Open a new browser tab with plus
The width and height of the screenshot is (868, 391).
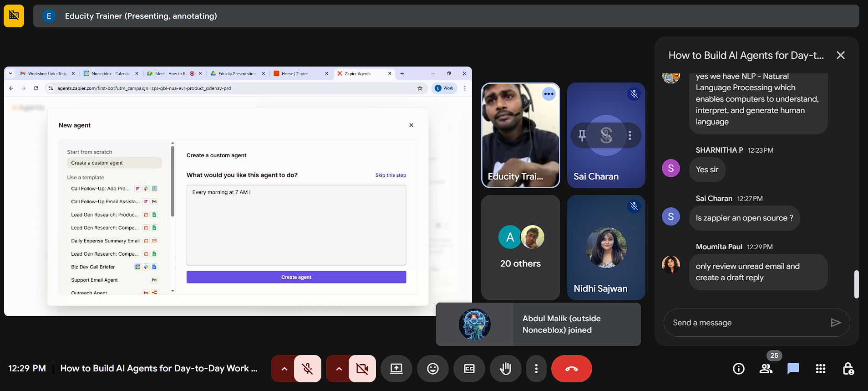(x=402, y=73)
